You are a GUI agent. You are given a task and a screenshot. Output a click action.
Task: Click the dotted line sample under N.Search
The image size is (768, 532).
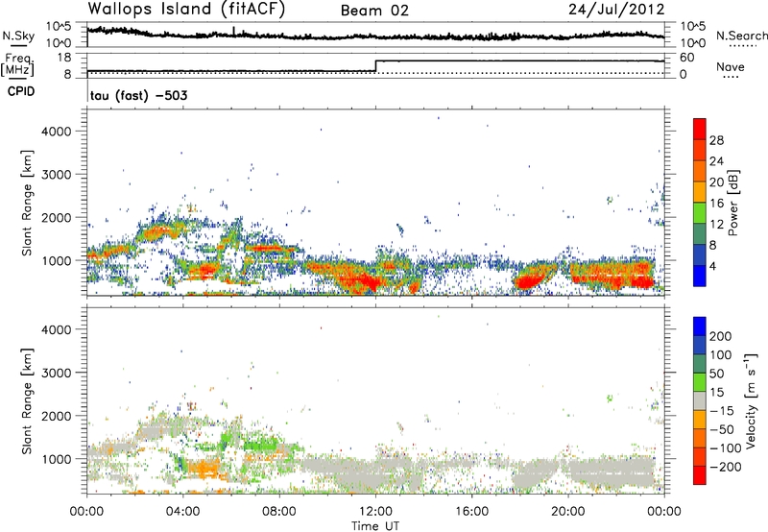[742, 46]
